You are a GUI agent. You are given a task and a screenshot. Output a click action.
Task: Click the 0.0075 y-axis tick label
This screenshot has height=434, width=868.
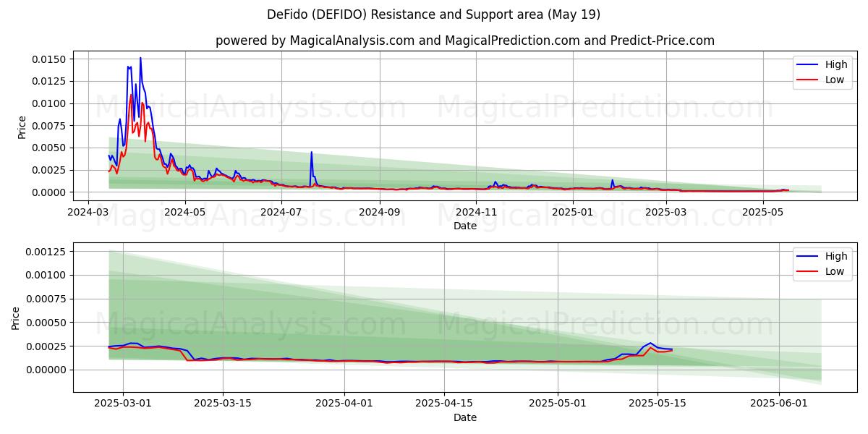[x=51, y=126]
